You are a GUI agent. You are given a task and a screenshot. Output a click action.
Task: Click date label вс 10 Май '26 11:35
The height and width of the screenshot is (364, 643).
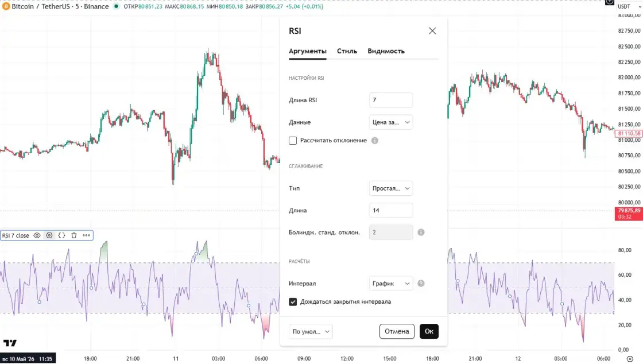(28, 359)
